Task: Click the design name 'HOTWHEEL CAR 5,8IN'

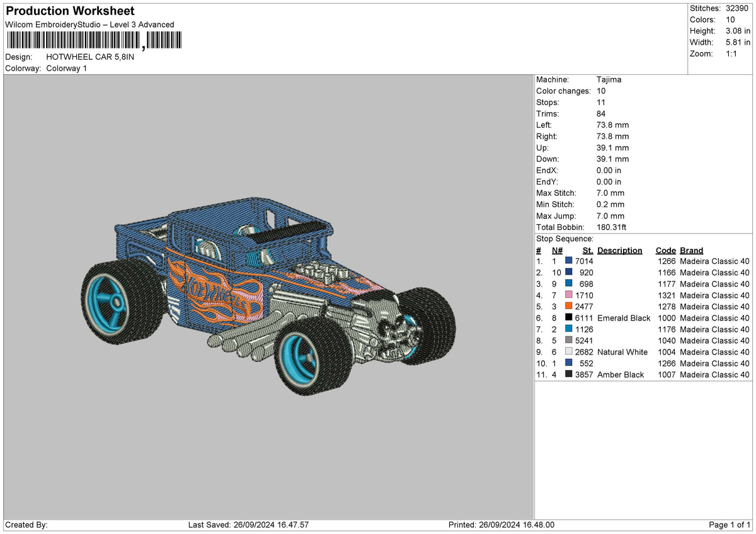Action: tap(90, 57)
